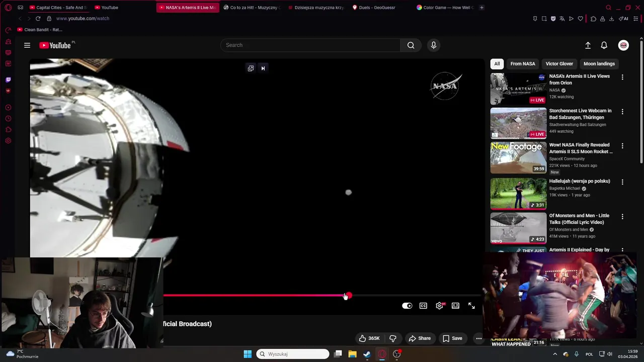Open options for NASA's Artemis II Live Views

(622, 77)
